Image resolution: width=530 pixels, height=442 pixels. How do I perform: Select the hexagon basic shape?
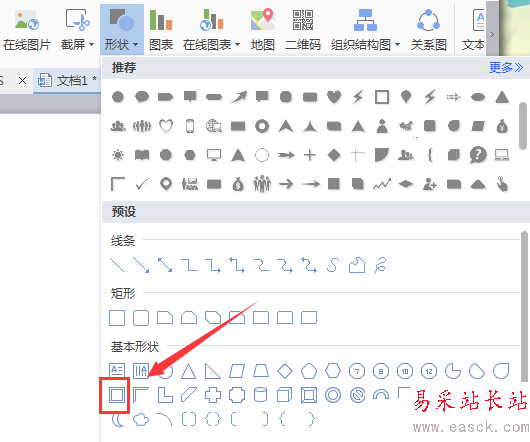[333, 371]
